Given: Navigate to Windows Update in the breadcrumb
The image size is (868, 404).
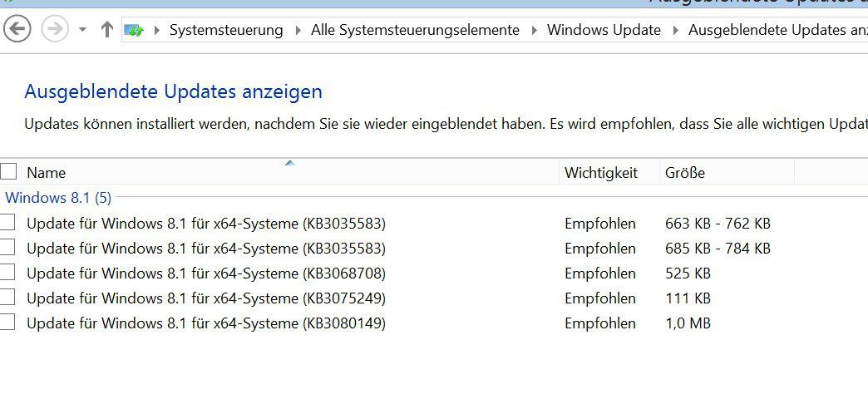Looking at the screenshot, I should (x=604, y=30).
